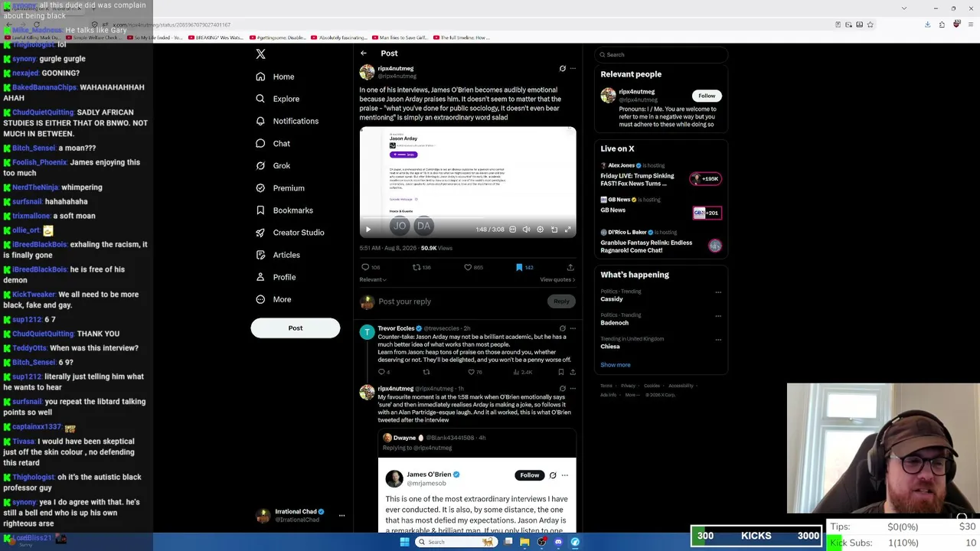Viewport: 980px width, 551px height.
Task: Open more options on James O'Brien tweet
Action: [565, 475]
